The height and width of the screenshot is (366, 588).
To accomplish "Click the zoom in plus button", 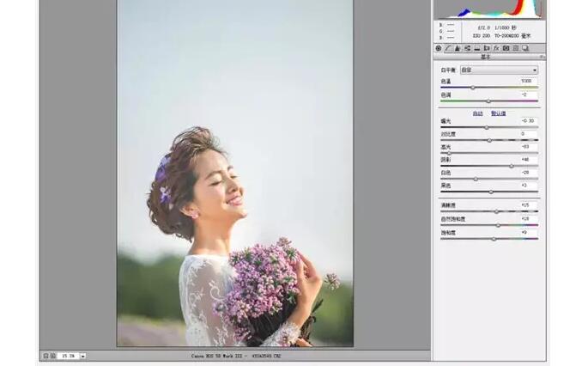I will [x=53, y=355].
